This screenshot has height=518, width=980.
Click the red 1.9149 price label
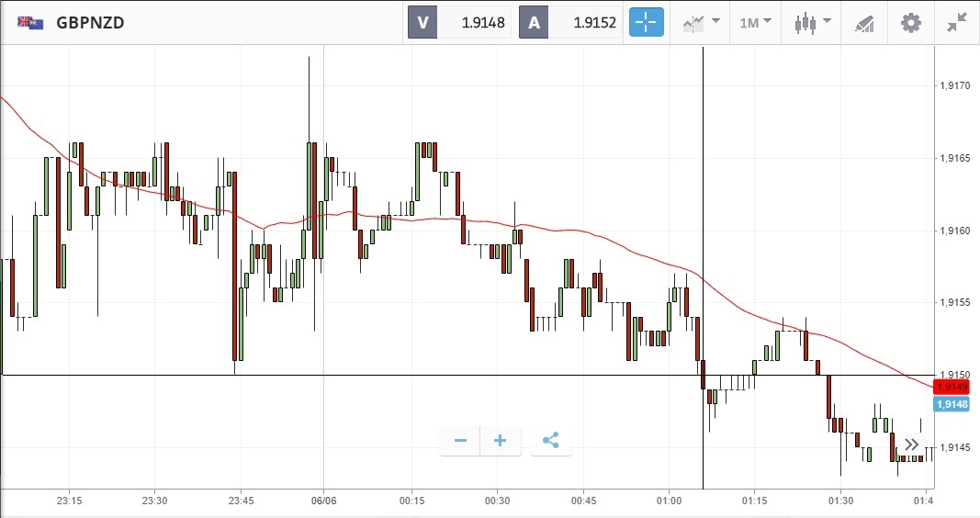tap(952, 387)
